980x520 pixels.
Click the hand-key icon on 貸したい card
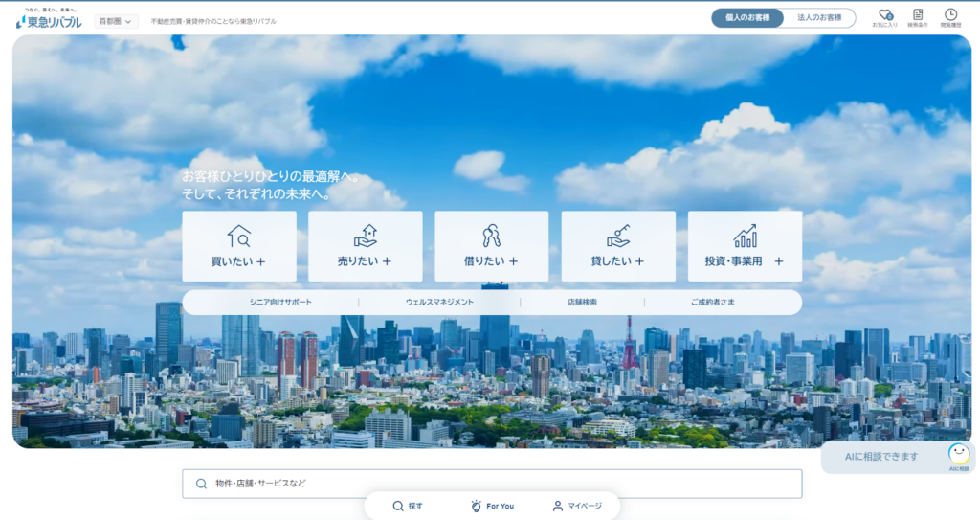[618, 236]
